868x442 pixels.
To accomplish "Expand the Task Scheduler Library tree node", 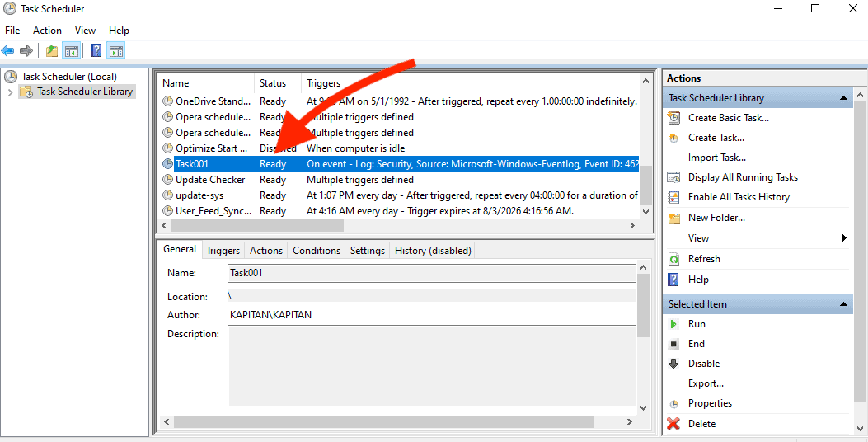I will (10, 92).
